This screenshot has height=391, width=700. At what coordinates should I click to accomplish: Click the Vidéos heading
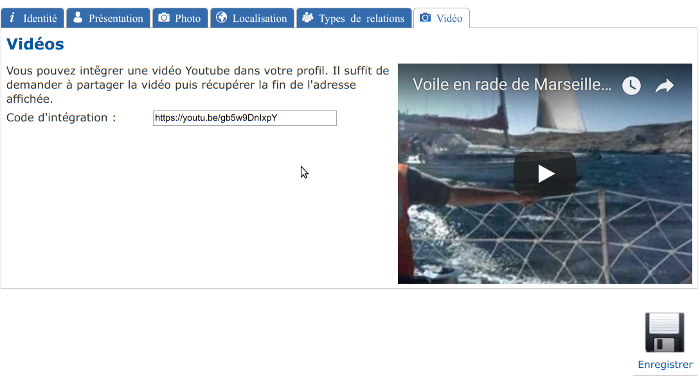(x=35, y=44)
